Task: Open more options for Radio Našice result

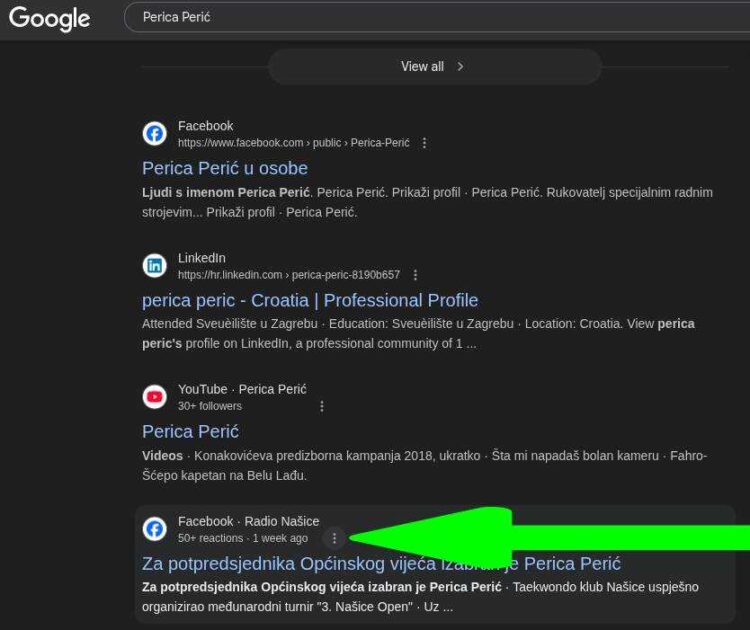Action: pos(334,538)
